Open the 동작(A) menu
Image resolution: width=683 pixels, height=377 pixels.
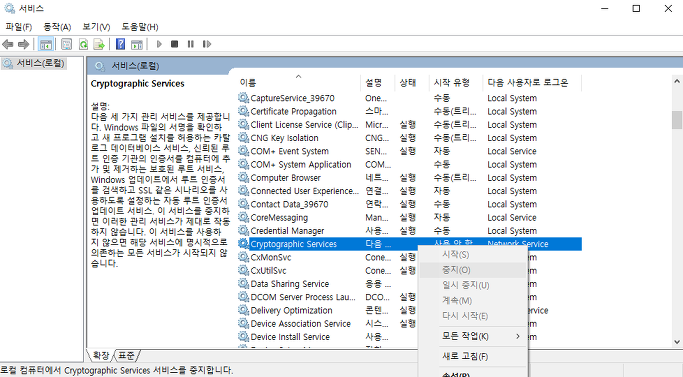57,27
